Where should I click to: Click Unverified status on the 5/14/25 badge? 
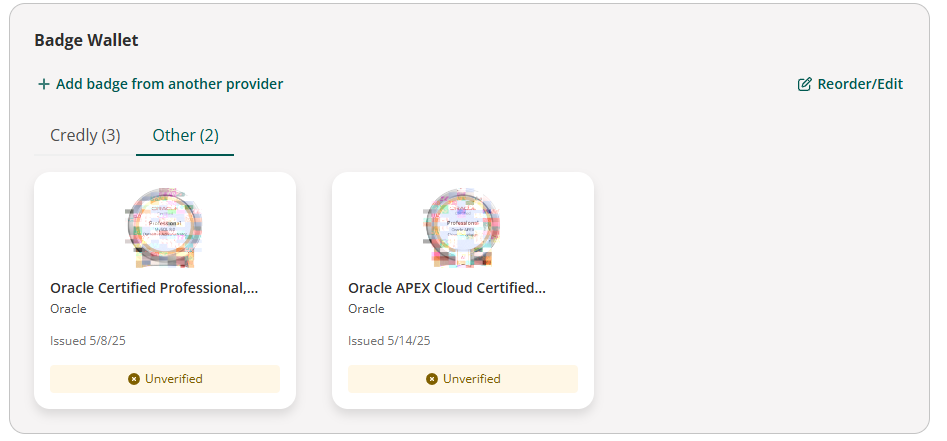click(x=471, y=379)
